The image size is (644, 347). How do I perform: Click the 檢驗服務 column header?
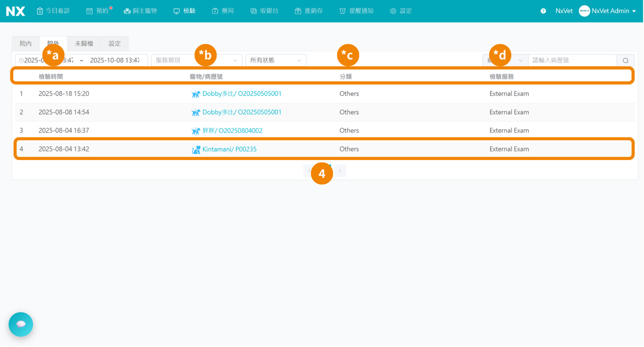click(x=502, y=77)
